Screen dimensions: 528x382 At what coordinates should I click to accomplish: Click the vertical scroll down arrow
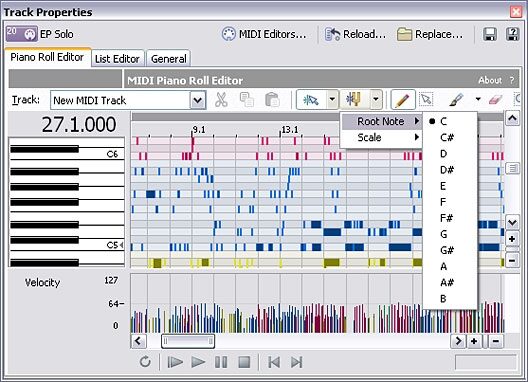[512, 222]
